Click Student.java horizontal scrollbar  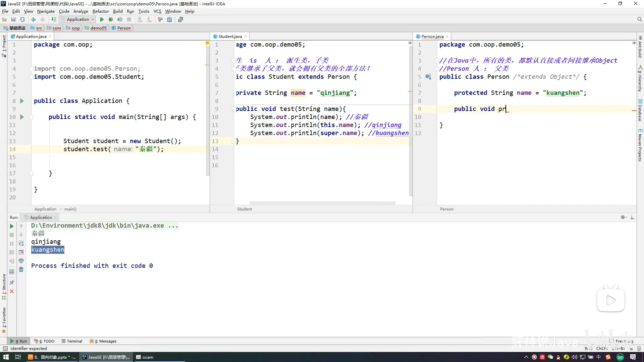click(x=322, y=203)
